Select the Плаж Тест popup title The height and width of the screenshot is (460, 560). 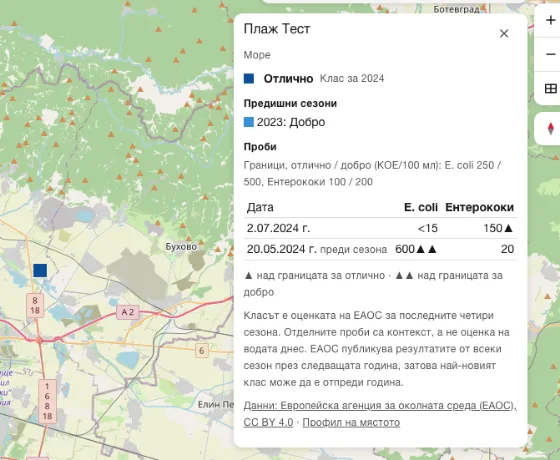pos(277,29)
